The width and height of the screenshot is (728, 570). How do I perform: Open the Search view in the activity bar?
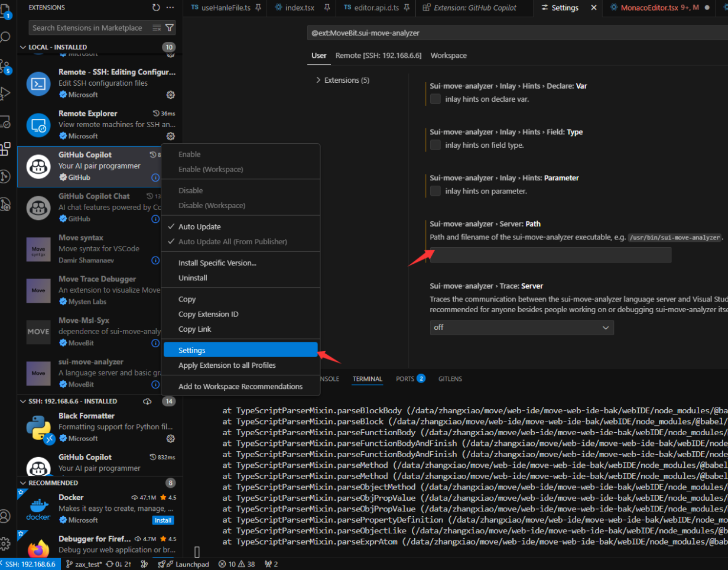[x=5, y=38]
